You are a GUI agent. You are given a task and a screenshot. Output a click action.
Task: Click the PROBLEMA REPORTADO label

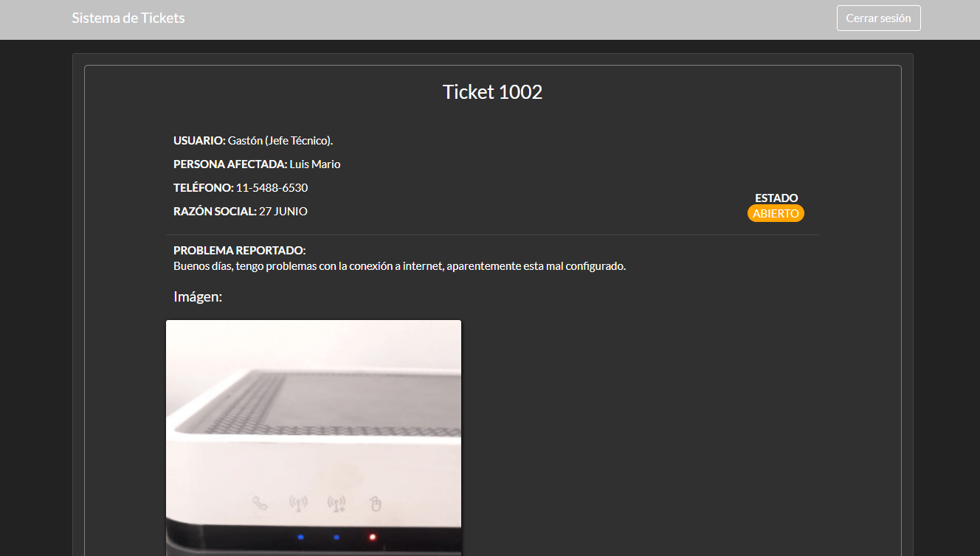coord(239,251)
